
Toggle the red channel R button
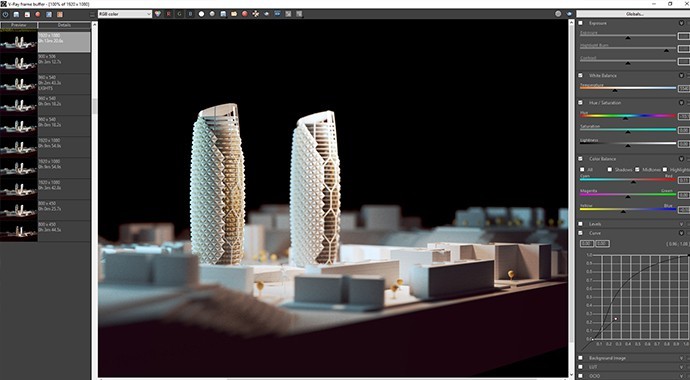pos(169,14)
